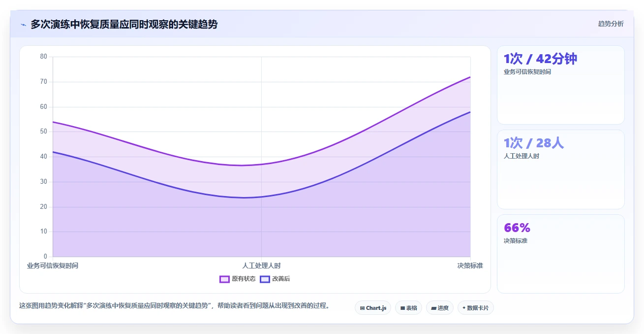Click the 表格 tag
This screenshot has height=334, width=644.
[408, 308]
